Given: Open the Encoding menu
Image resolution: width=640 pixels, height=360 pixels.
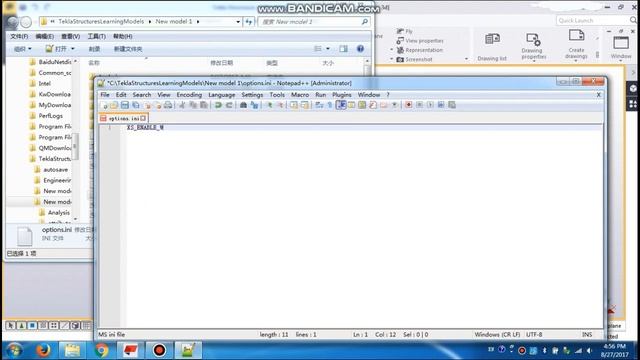Looking at the screenshot, I should (x=189, y=95).
